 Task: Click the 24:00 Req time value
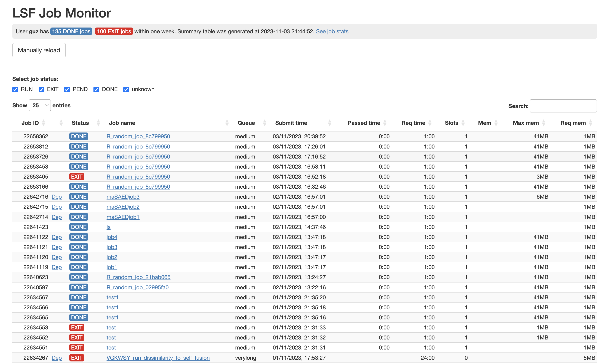click(x=428, y=358)
